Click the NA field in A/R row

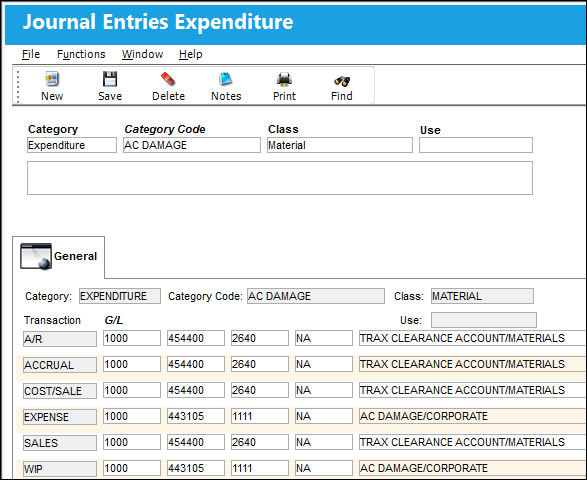click(x=324, y=338)
